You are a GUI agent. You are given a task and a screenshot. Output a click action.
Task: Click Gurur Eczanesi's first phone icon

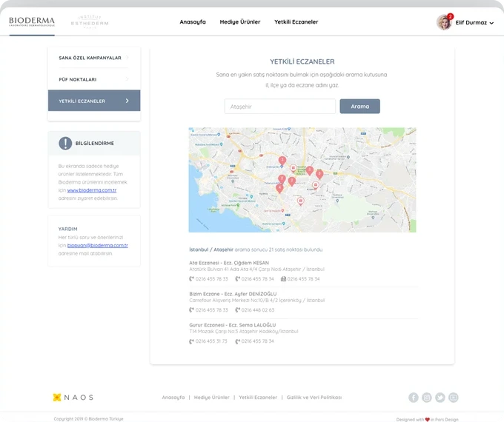click(x=191, y=341)
